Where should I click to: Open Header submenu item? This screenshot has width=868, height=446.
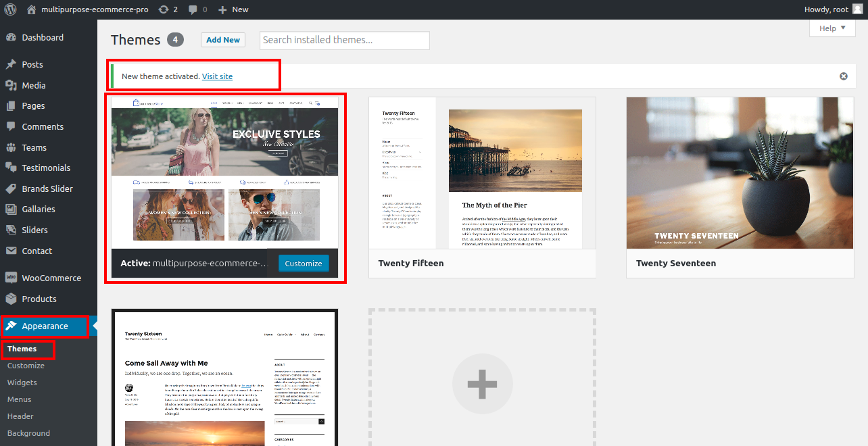click(20, 416)
